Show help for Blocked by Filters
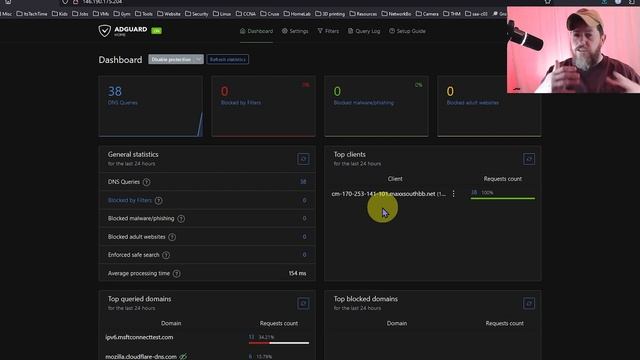This screenshot has width=640, height=360. (159, 200)
